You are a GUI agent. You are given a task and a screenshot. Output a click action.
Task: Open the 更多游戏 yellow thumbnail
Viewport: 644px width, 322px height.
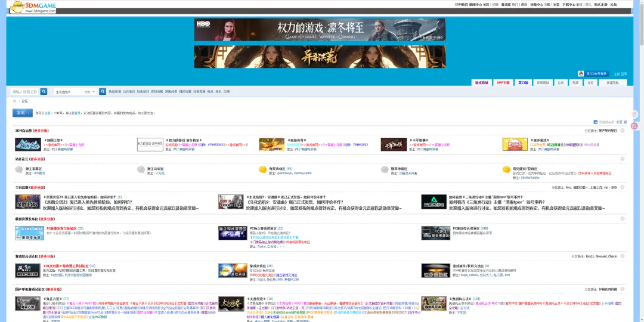tap(515, 144)
